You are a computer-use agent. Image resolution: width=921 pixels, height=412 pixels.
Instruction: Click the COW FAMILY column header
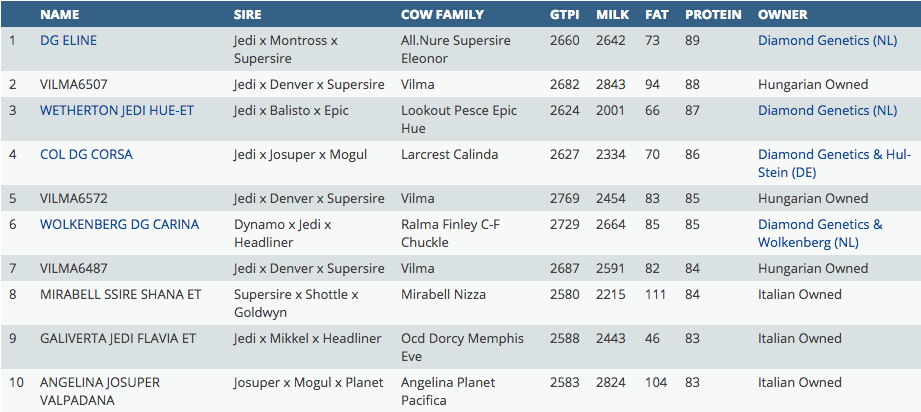pyautogui.click(x=442, y=15)
